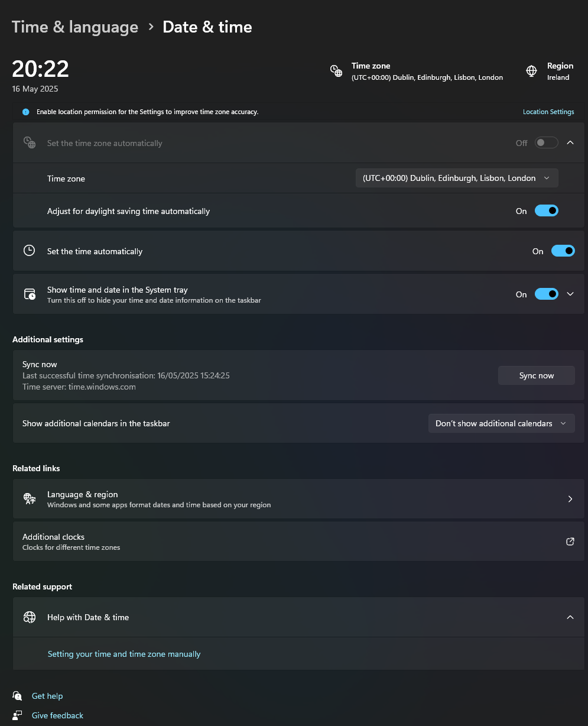Open Location Settings link
This screenshot has width=588, height=726.
tap(548, 112)
